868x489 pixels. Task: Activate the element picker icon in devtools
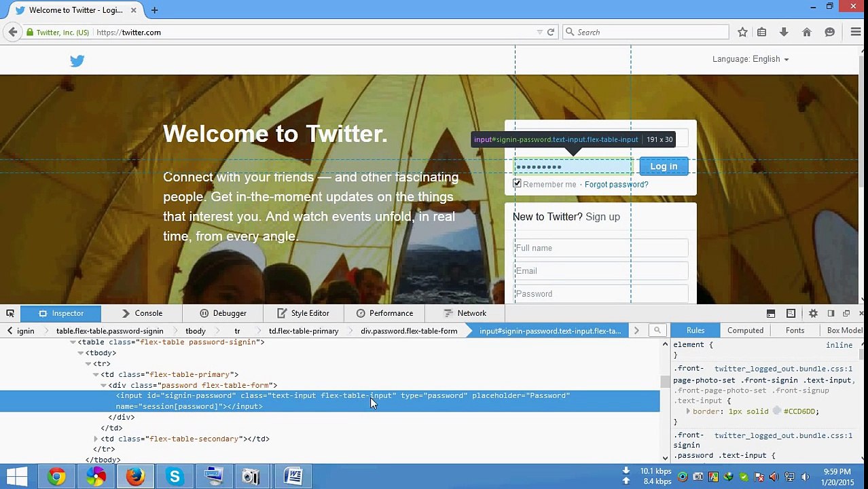coord(10,313)
